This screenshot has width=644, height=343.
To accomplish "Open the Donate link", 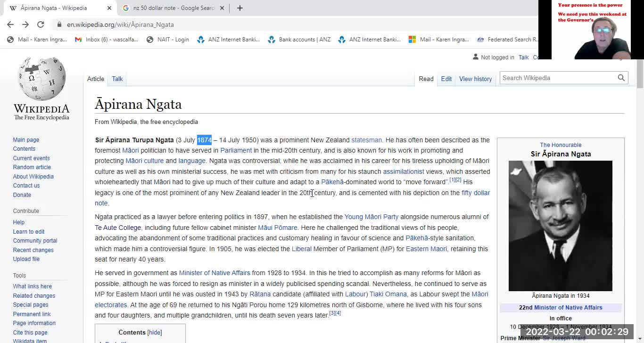I will tap(22, 195).
